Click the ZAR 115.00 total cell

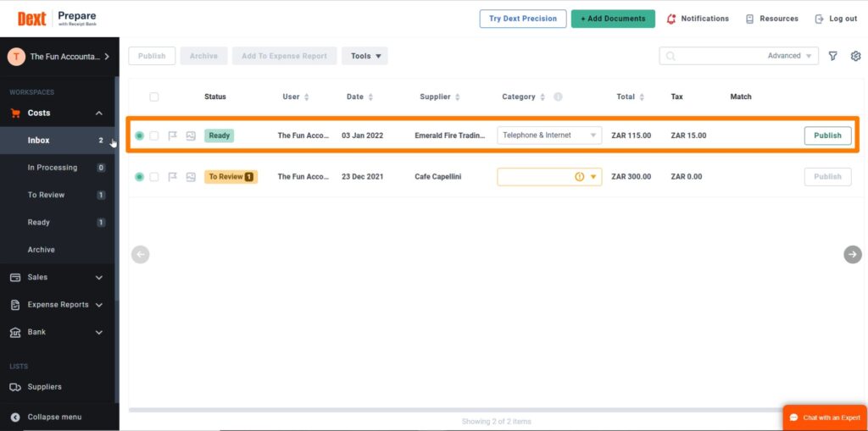(x=631, y=135)
